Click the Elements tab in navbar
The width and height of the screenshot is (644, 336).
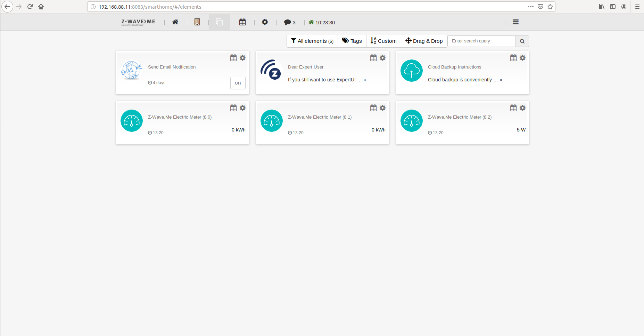click(220, 22)
